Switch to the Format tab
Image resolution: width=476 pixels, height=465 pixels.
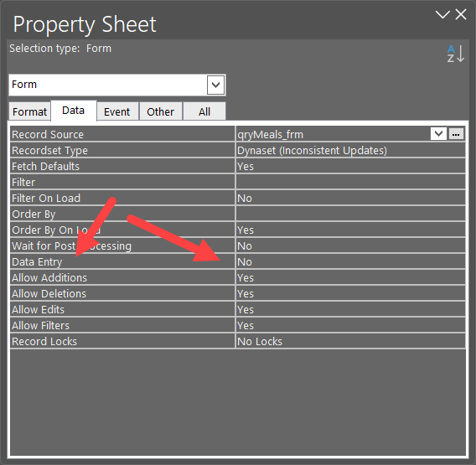30,111
